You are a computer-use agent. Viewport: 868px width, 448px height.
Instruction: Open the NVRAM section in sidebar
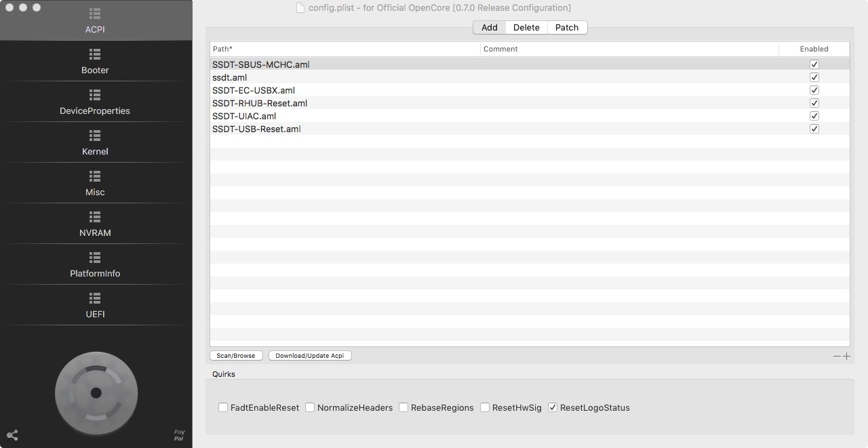[95, 224]
